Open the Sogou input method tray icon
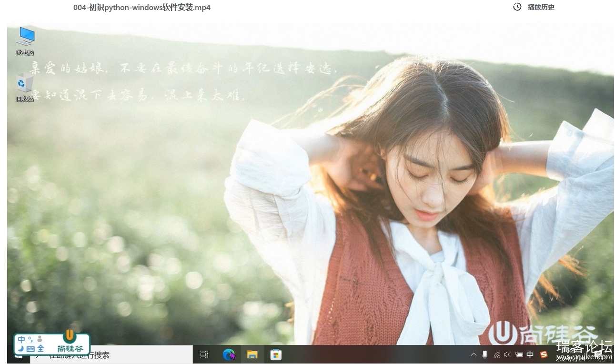 [x=544, y=354]
